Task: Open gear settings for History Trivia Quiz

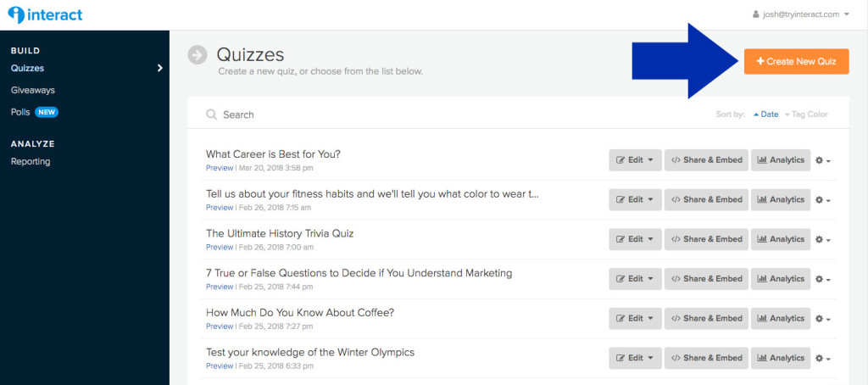Action: [x=823, y=240]
